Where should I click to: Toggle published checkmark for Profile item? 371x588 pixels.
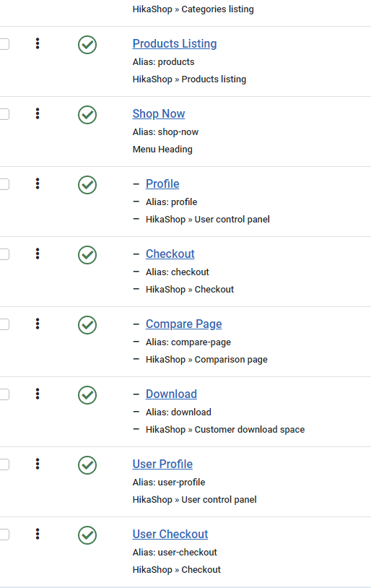87,185
